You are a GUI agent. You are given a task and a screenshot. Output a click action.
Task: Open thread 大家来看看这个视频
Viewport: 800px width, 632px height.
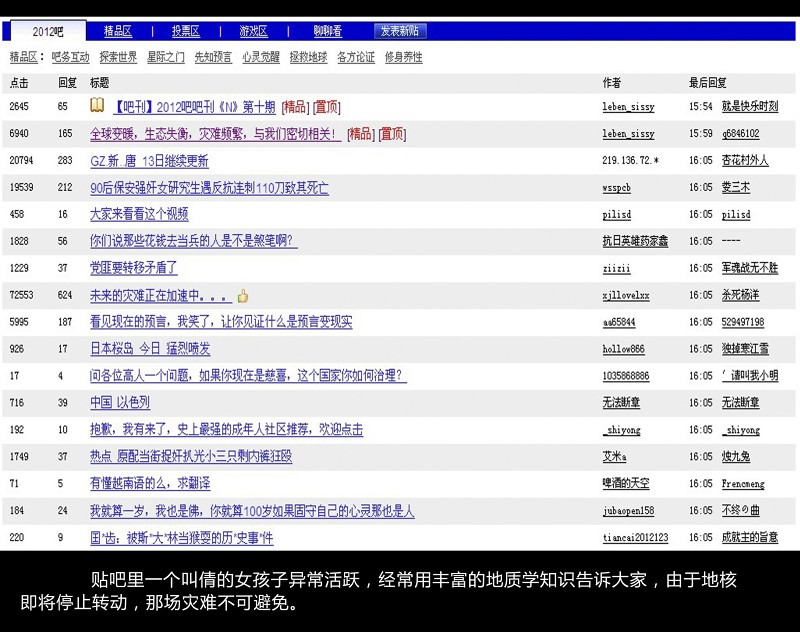click(139, 214)
